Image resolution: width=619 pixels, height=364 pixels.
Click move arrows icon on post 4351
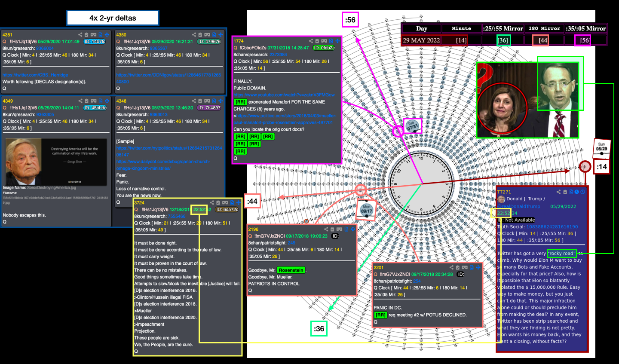[107, 35]
